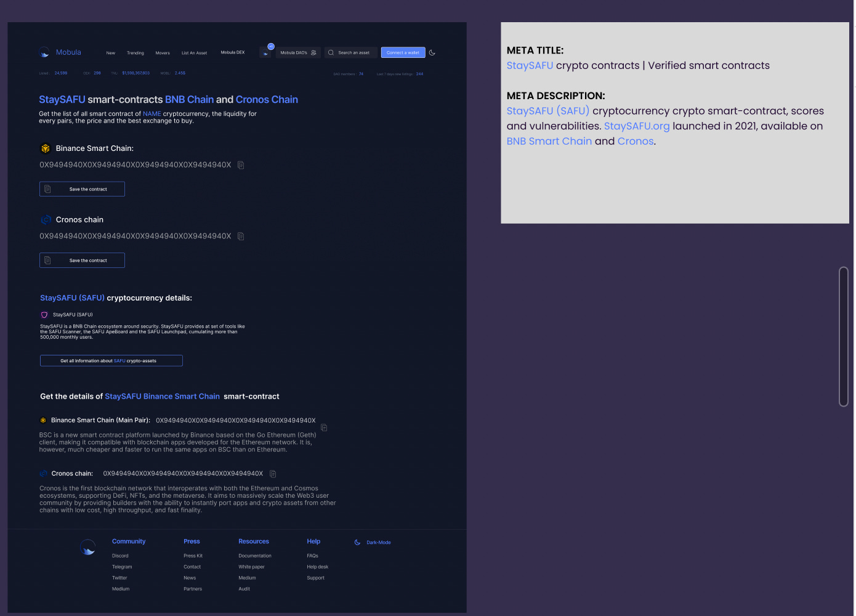Open the Twitter footer link
Screen dimensions: 856x616
coord(119,578)
